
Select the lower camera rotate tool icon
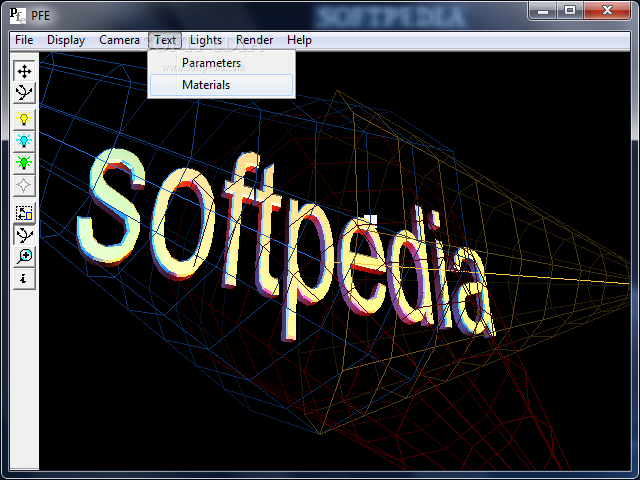click(x=24, y=235)
